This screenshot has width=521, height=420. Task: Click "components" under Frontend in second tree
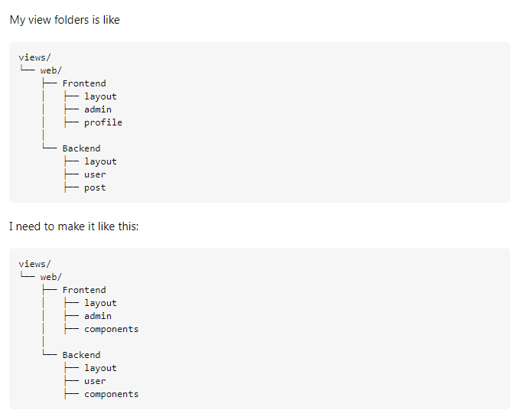[111, 329]
